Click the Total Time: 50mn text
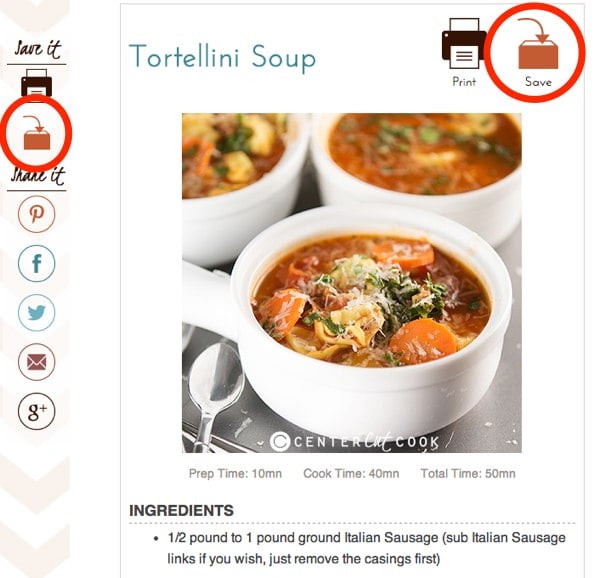The width and height of the screenshot is (600, 578). click(x=468, y=474)
